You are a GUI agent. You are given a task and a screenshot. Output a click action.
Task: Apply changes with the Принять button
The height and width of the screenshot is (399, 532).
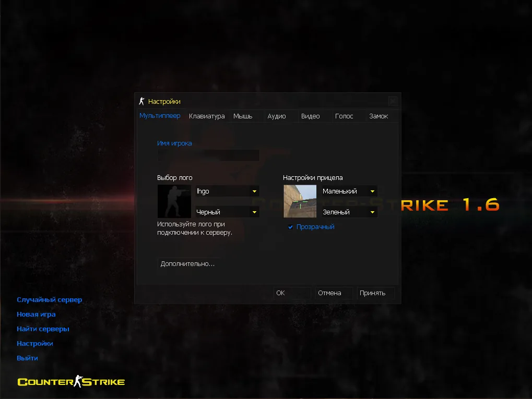tap(375, 293)
